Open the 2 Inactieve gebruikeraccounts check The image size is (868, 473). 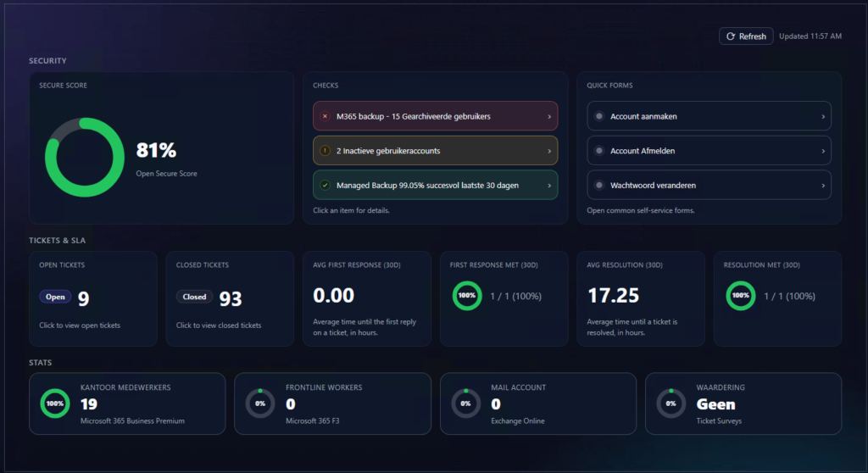pyautogui.click(x=435, y=151)
